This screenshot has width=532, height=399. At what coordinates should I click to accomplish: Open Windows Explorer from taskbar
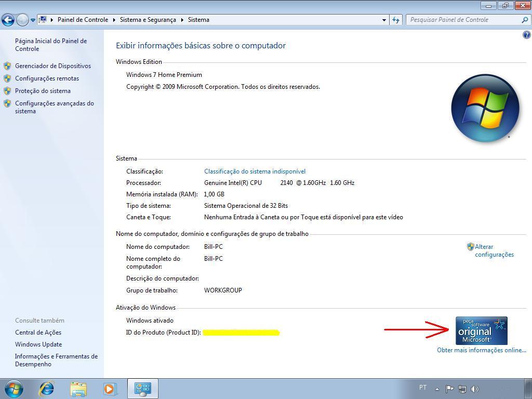[x=78, y=389]
